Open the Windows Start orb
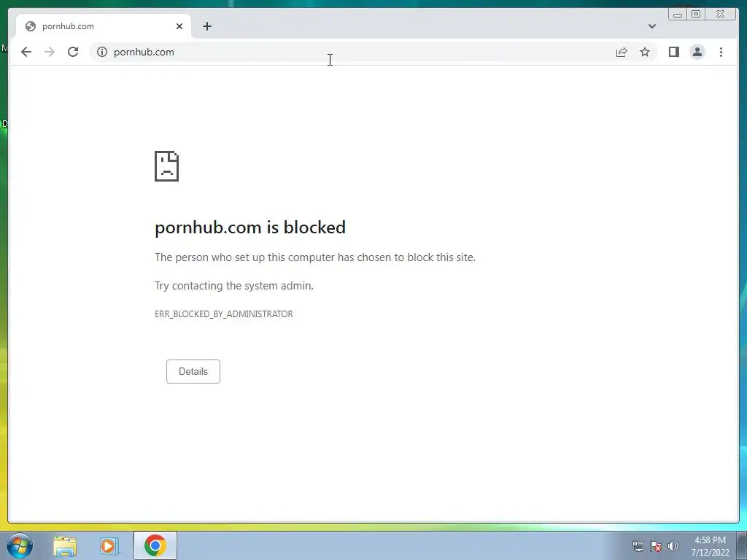 click(20, 545)
